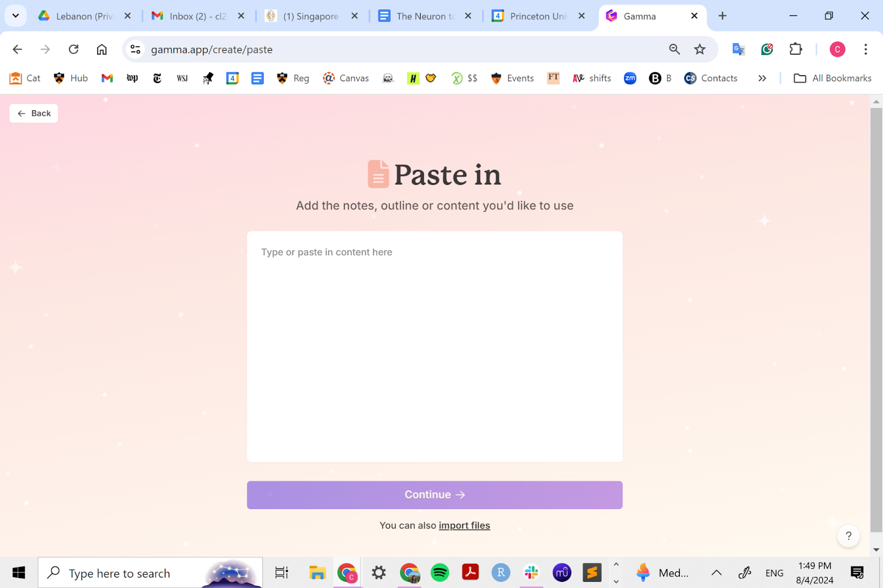Go back with the browser back arrow
Image resolution: width=883 pixels, height=588 pixels.
(18, 50)
